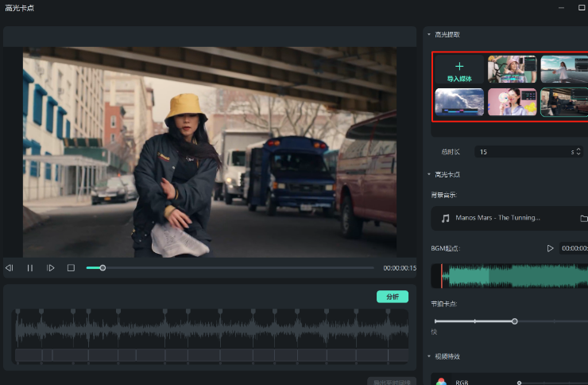Screen dimensions: 588x385
Task: Adjust the 节拍卡点 beat slider handle
Action: pyautogui.click(x=515, y=321)
